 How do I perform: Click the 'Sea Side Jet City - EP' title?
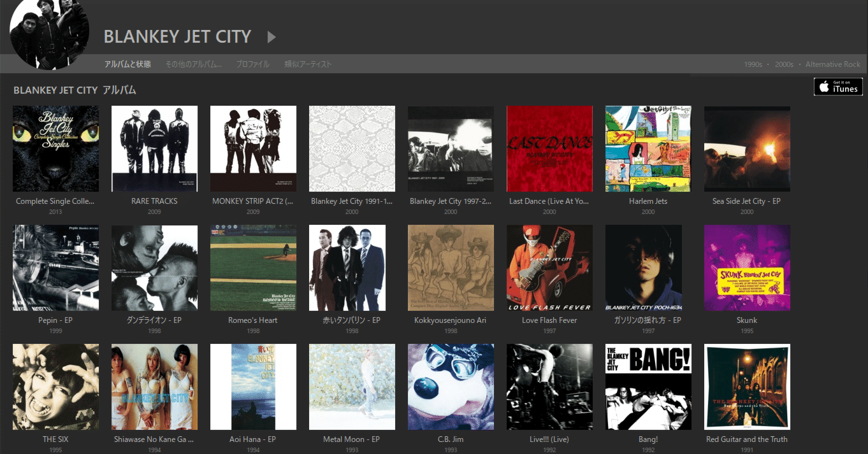[x=747, y=201]
